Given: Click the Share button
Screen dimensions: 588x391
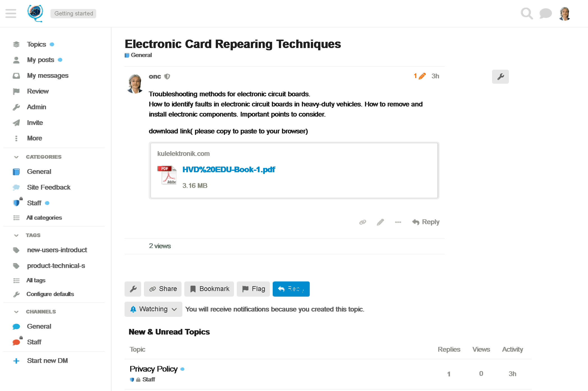Looking at the screenshot, I should pos(163,289).
